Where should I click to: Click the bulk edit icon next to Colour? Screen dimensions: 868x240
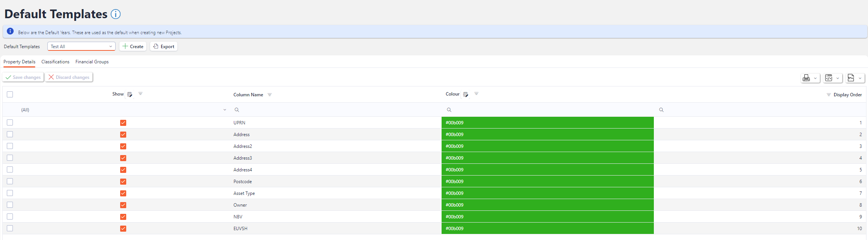tap(465, 94)
